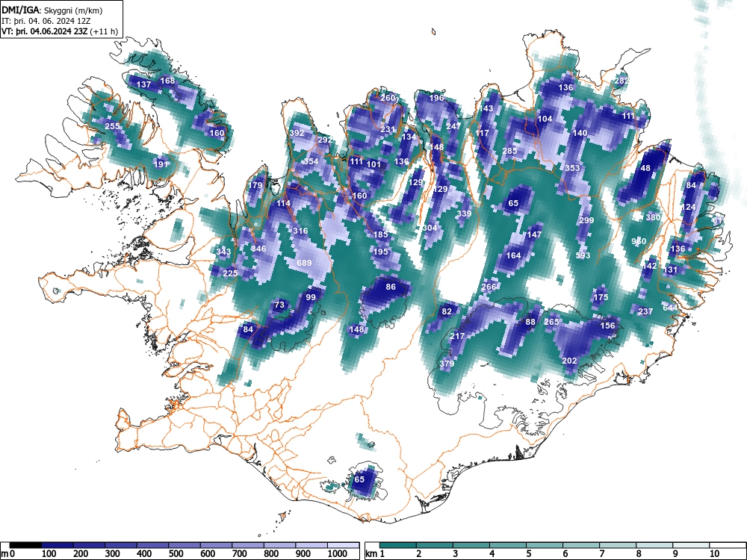Click the '10' label in the km legend

pyautogui.click(x=713, y=553)
